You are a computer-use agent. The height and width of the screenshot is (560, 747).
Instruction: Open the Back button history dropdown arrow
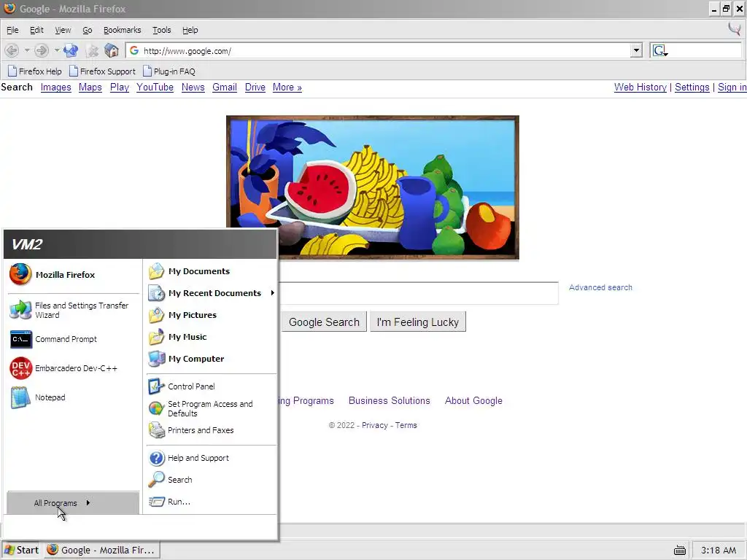click(27, 50)
